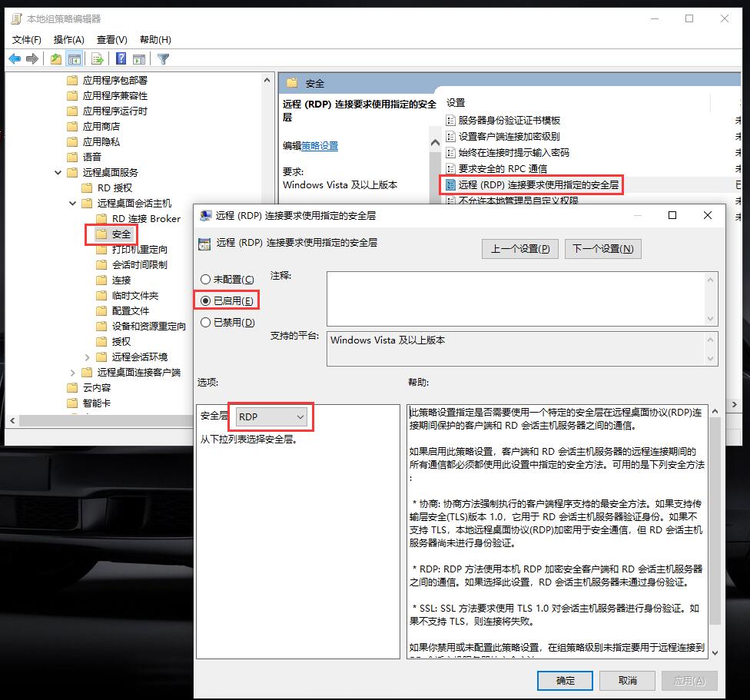The width and height of the screenshot is (750, 700).
Task: Click the show/hide action pane icon
Action: tap(139, 59)
